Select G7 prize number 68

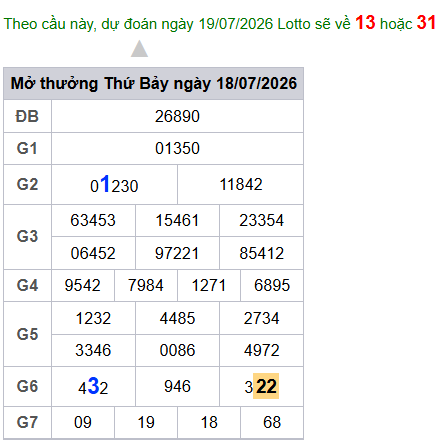click(x=272, y=422)
